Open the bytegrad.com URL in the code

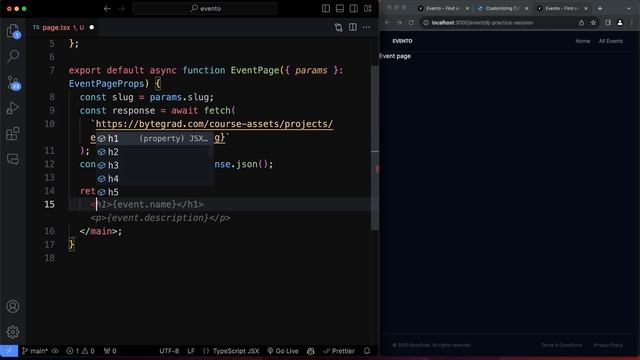pyautogui.click(x=214, y=124)
